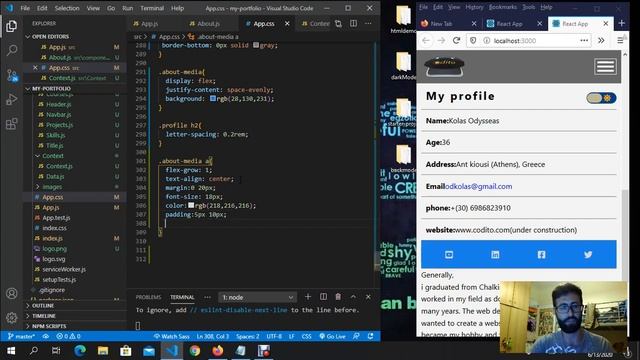The height and width of the screenshot is (360, 640).
Task: Click CSS language mode in status bar
Action: click(x=306, y=336)
